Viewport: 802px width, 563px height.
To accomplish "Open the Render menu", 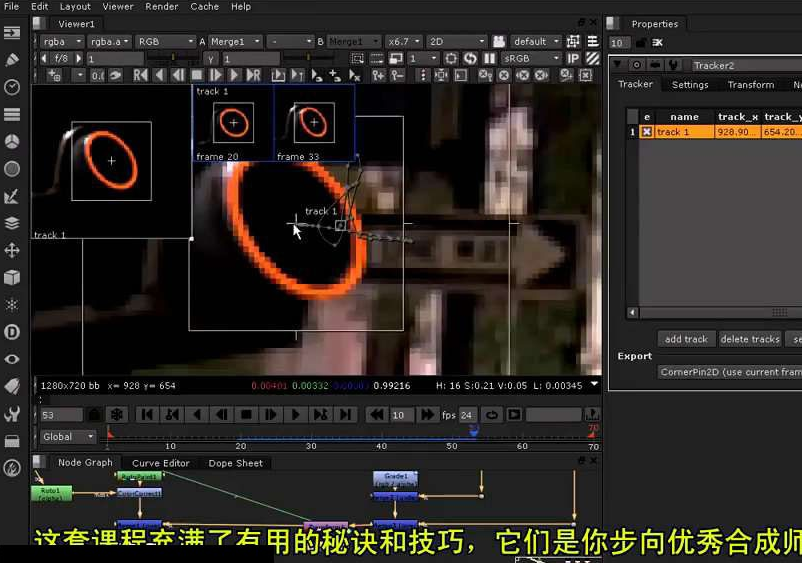I will [x=160, y=6].
